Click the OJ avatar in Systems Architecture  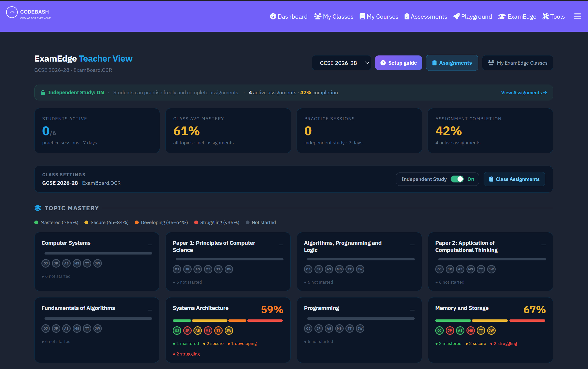click(x=177, y=330)
